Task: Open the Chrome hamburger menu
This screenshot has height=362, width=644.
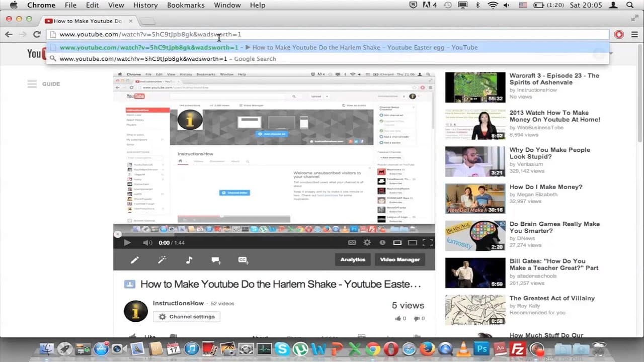Action: pos(634,34)
